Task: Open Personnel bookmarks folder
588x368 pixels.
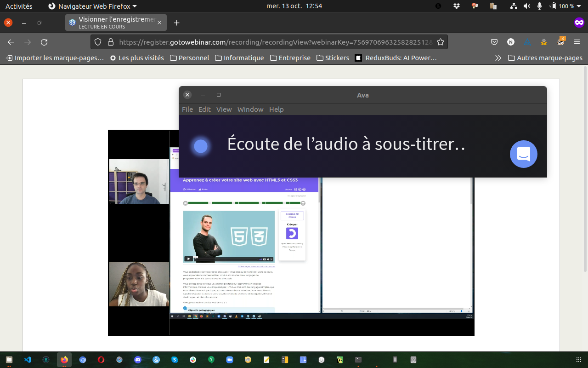Action: coord(189,58)
